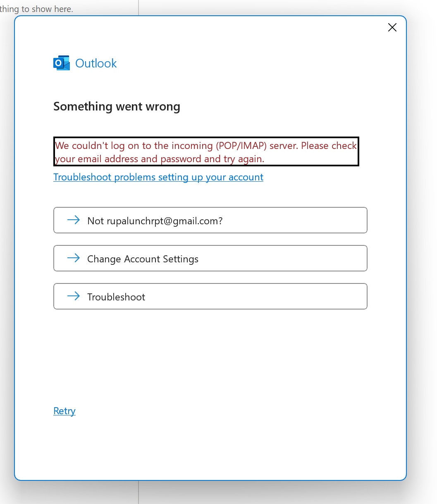Click the arrow icon beside Troubleshoot

pos(74,296)
